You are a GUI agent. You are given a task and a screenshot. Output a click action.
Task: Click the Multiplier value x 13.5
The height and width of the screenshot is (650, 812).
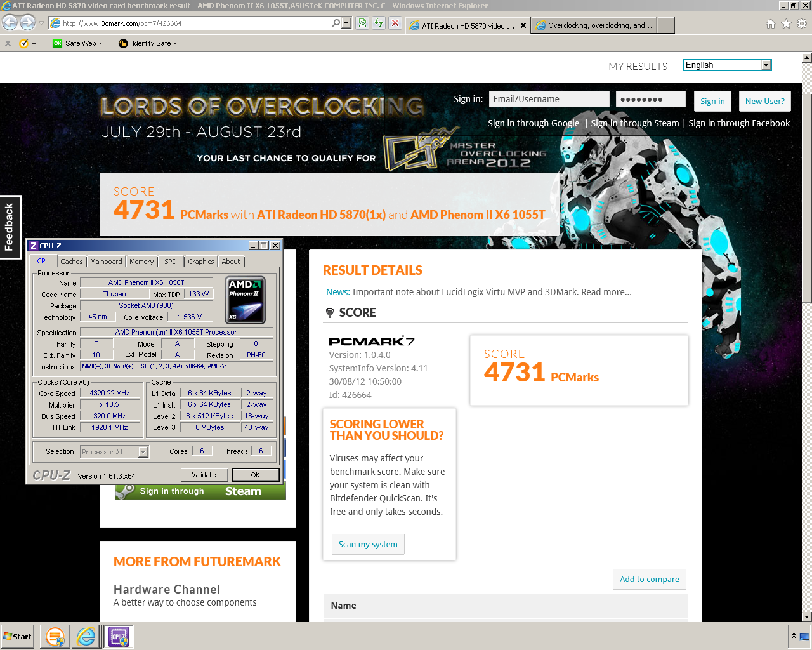tap(109, 404)
